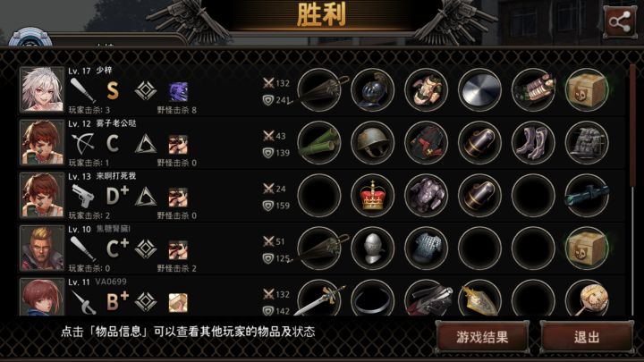This screenshot has height=362, width=644.
Task: Click the golden shield item in VA0699 row
Action: point(479,298)
